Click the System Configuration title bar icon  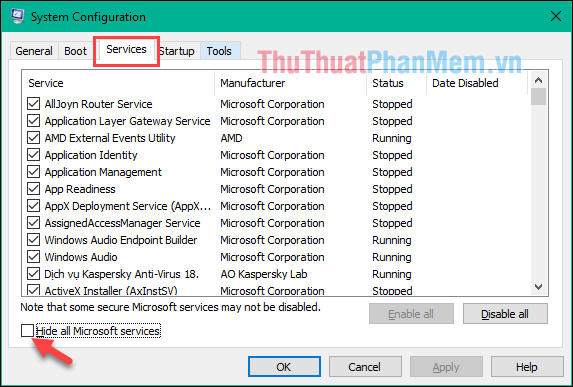coord(17,16)
